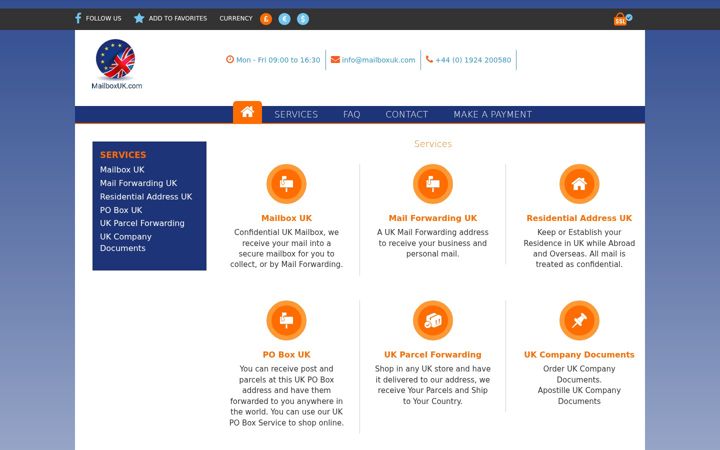Image resolution: width=720 pixels, height=450 pixels.
Task: Open Residential Address UK in sidebar list
Action: pyautogui.click(x=146, y=197)
